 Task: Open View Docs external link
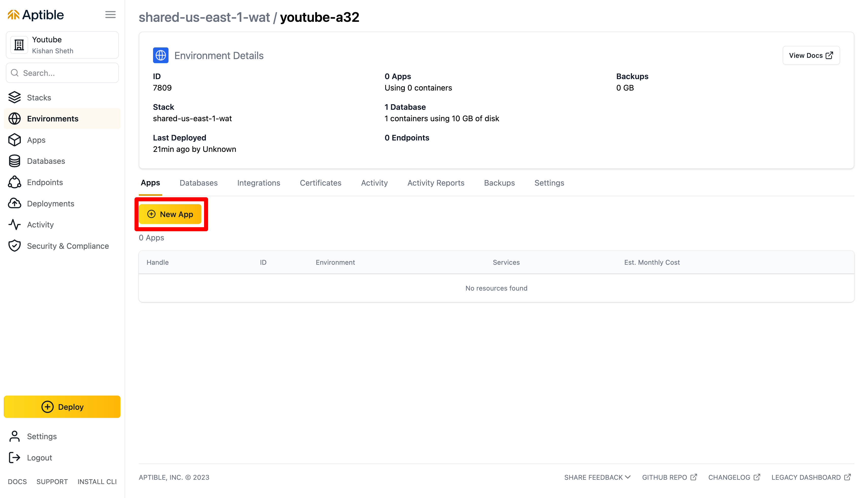click(x=810, y=56)
